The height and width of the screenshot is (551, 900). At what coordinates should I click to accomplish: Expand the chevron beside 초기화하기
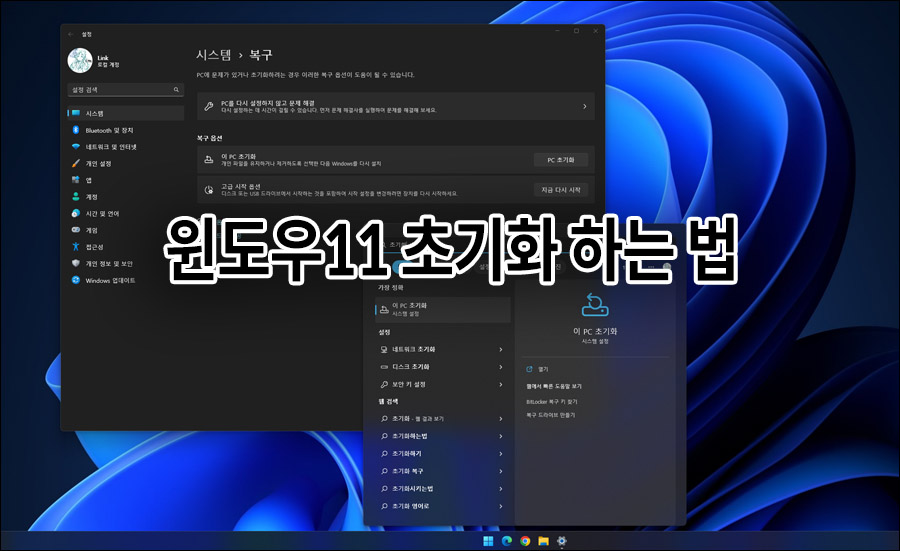point(501,454)
